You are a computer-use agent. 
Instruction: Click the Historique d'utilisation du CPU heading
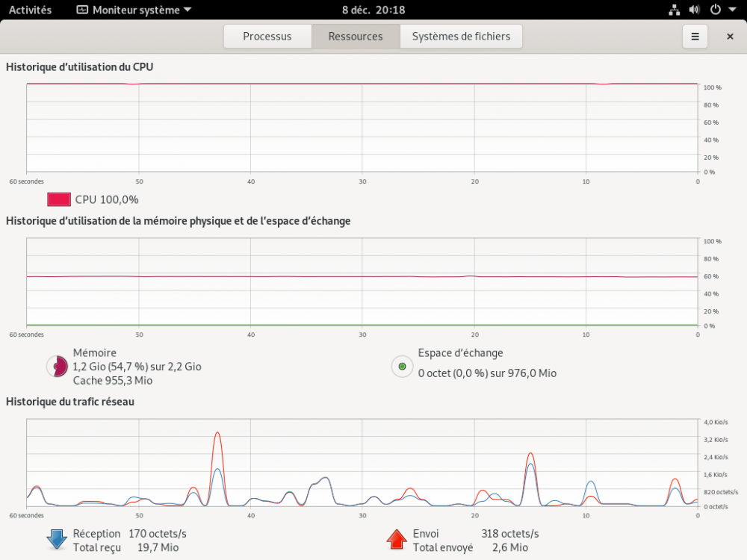80,67
